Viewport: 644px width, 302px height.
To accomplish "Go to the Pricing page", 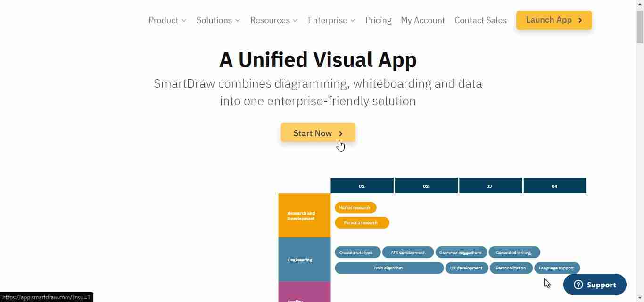I will [x=378, y=20].
